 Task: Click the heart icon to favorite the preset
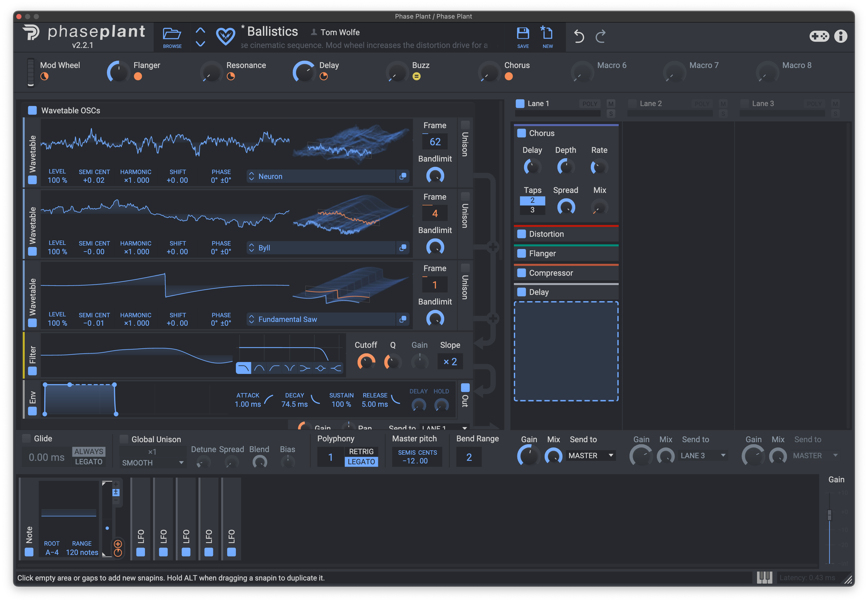[x=225, y=36]
